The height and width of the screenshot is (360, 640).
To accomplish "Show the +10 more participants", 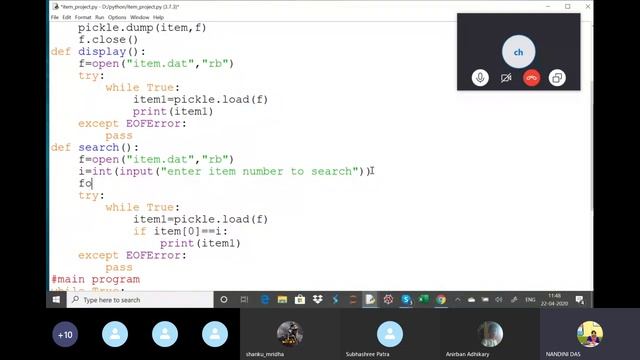I will 65,334.
